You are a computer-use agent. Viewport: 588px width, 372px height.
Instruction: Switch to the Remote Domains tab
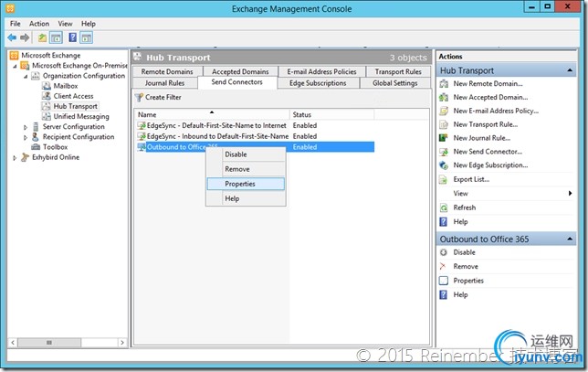(x=167, y=71)
